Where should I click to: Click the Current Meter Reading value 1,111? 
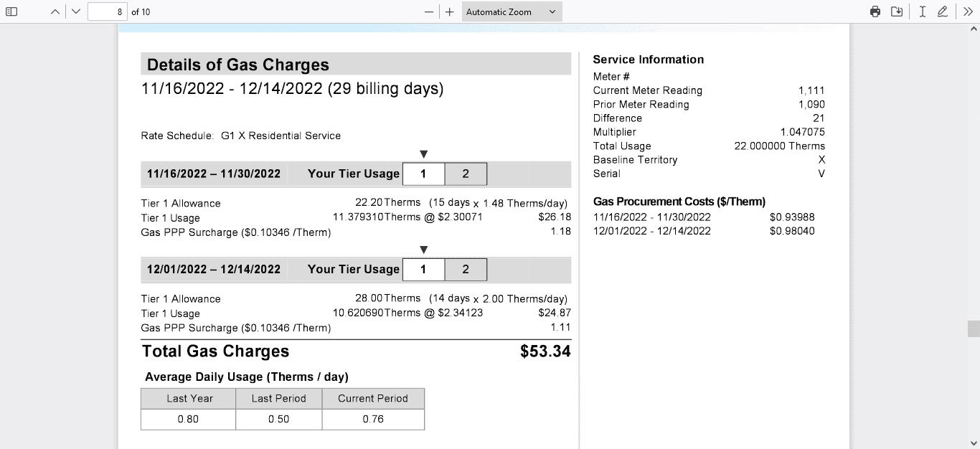(x=811, y=90)
